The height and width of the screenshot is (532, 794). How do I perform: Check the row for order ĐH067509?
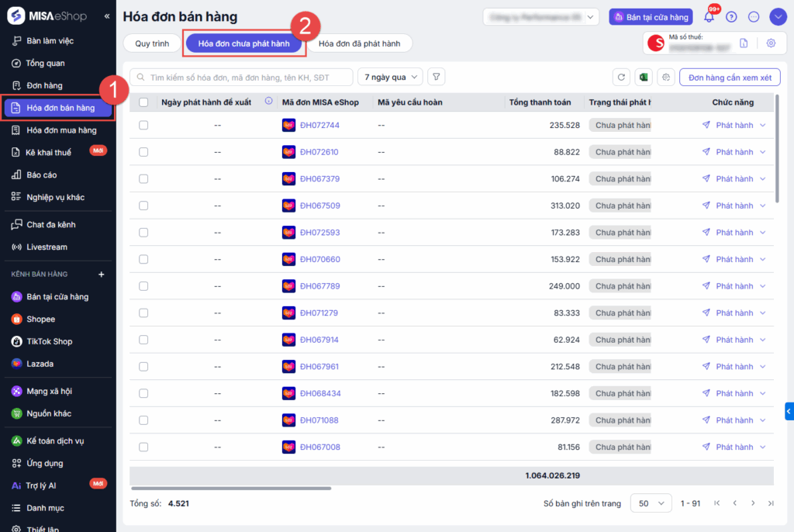(143, 206)
